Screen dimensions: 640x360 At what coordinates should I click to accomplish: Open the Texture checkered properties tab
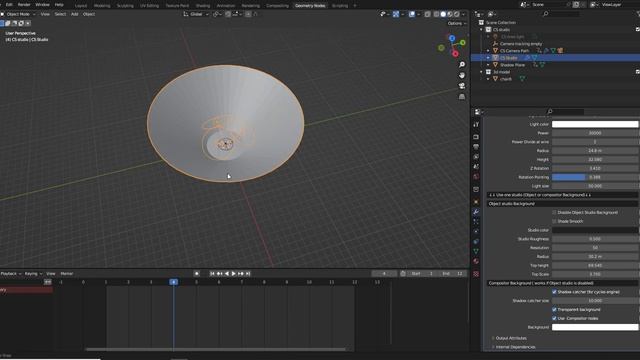(476, 274)
